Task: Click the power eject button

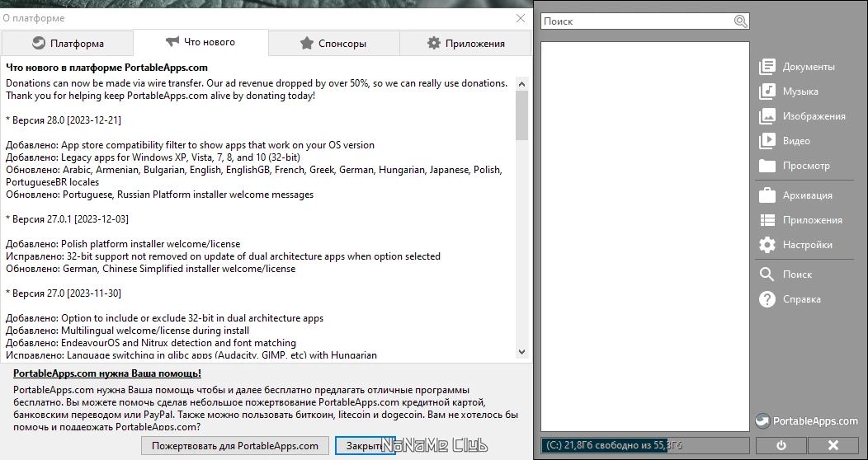Action: (781, 446)
